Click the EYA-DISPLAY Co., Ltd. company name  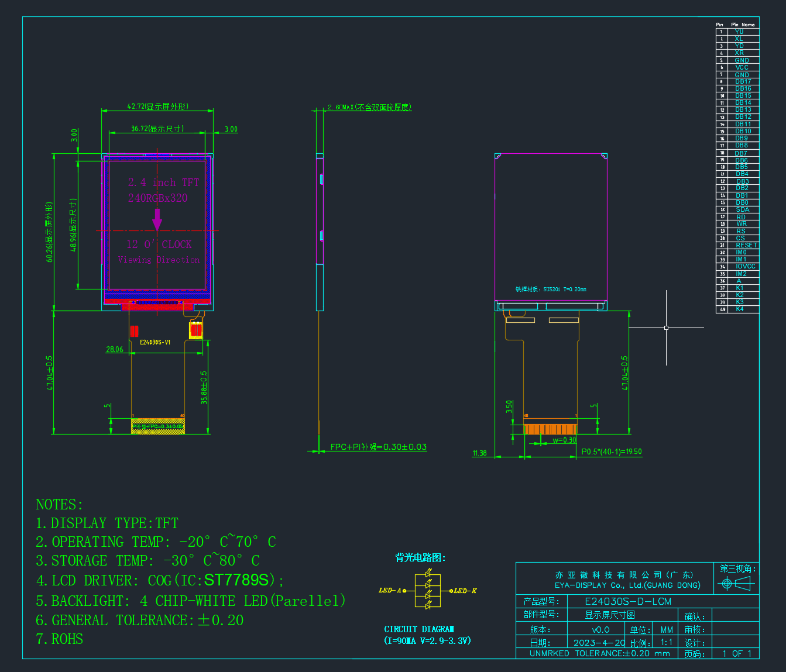(627, 585)
